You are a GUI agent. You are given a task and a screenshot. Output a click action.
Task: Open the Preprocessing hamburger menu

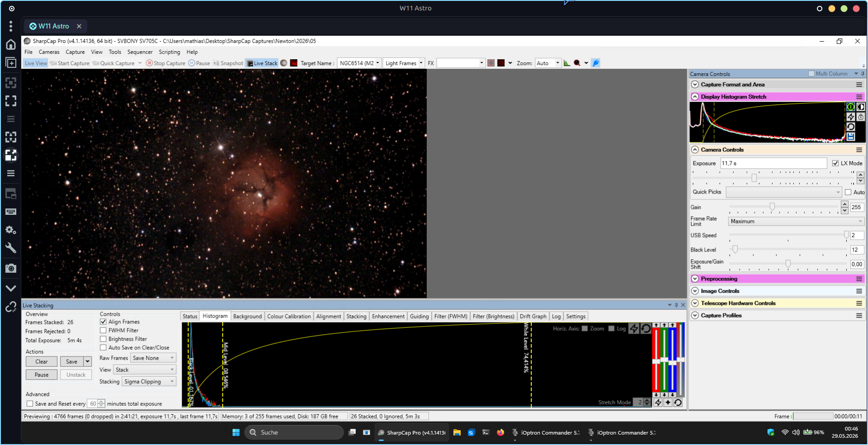[x=859, y=279]
